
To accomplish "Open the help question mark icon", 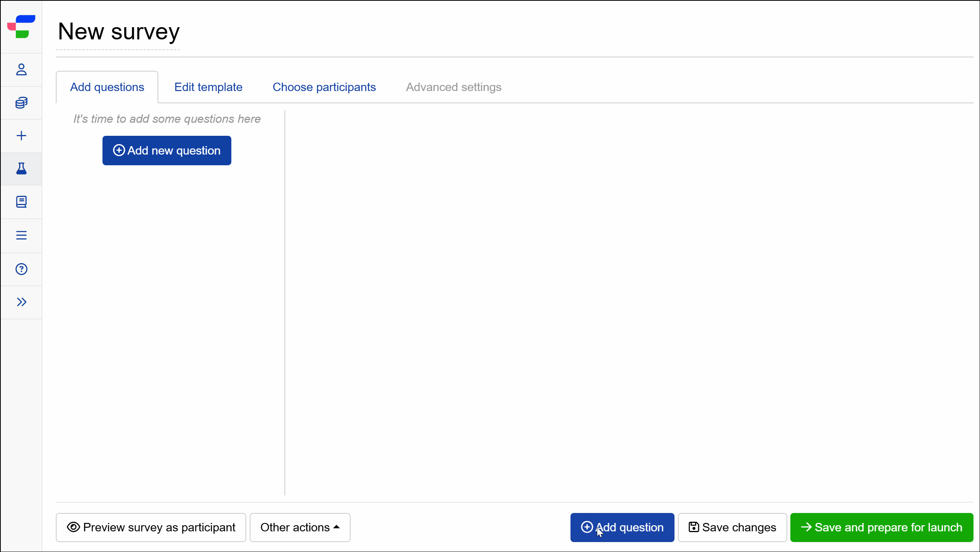I will [x=21, y=269].
